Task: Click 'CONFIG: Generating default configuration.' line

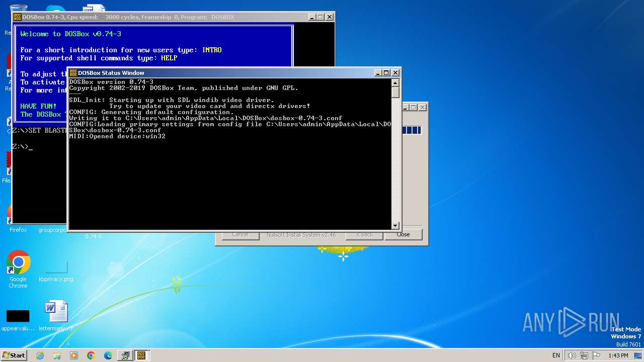Action: click(151, 112)
